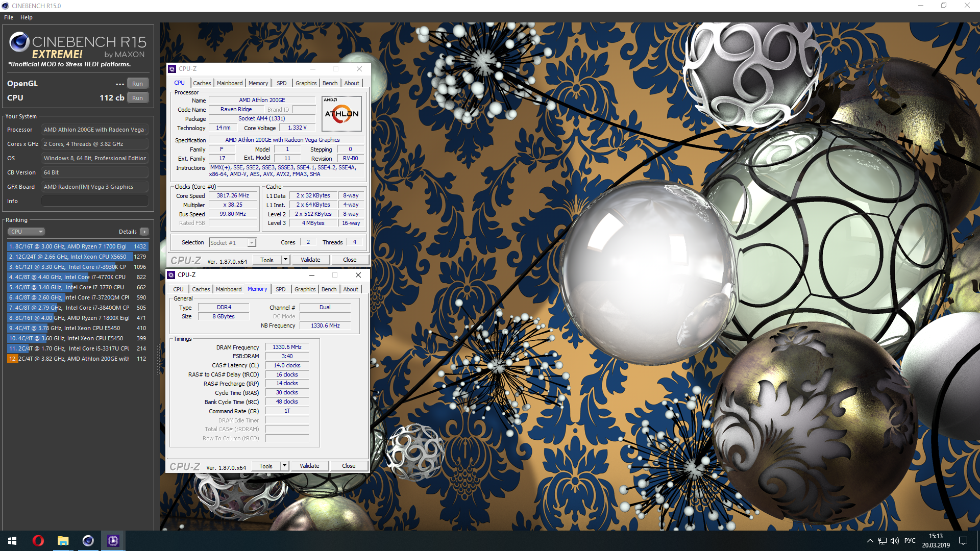Switch to SPD tab in lower CPU-Z
This screenshot has height=551, width=980.
(x=281, y=289)
